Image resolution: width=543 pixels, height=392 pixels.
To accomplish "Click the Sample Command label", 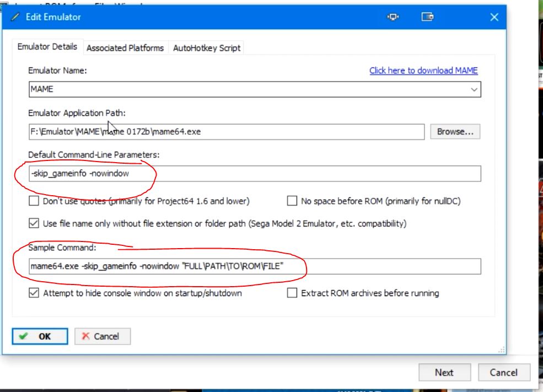I will pyautogui.click(x=62, y=247).
